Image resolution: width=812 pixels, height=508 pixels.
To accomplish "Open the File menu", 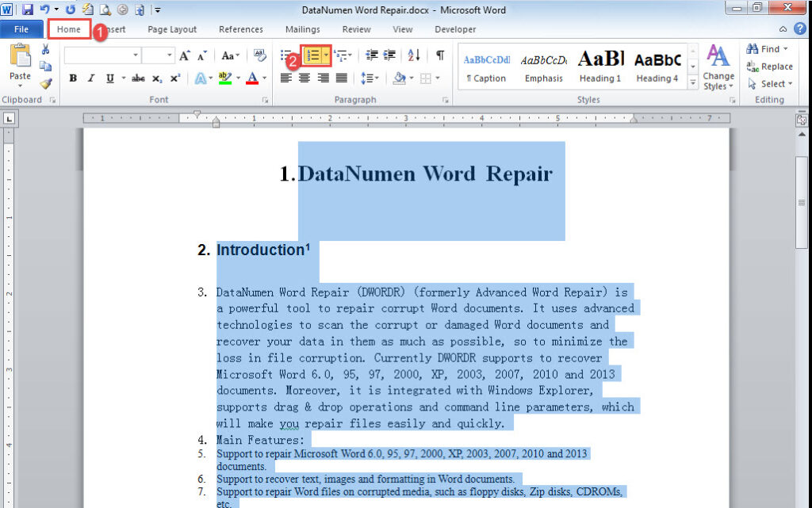I will pyautogui.click(x=21, y=29).
